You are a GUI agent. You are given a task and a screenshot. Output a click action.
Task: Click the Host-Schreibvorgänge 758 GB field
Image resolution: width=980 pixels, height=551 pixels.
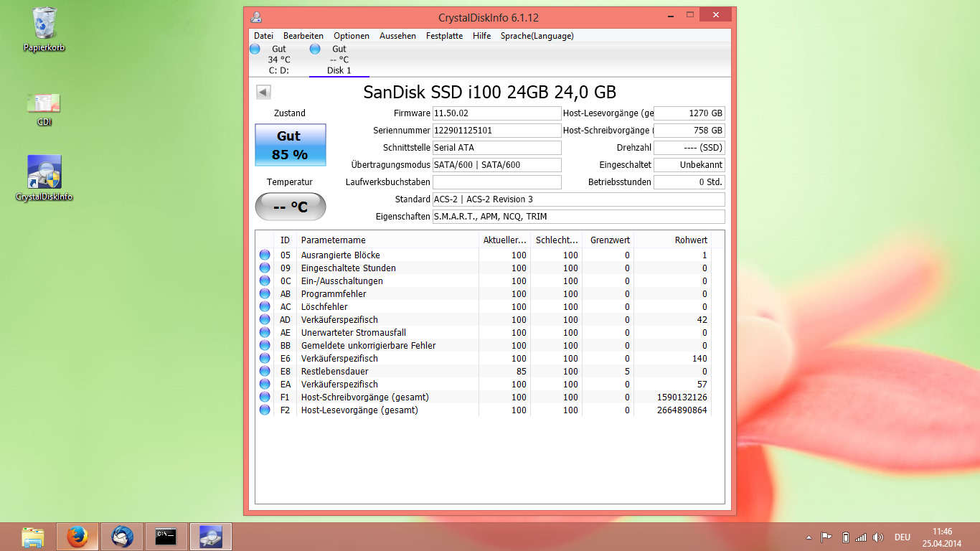pyautogui.click(x=689, y=131)
